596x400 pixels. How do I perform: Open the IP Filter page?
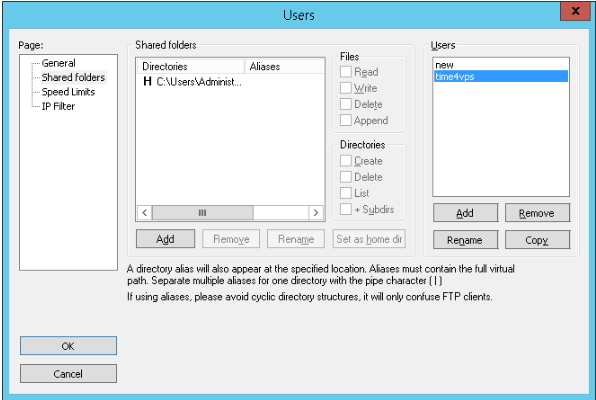point(58,106)
